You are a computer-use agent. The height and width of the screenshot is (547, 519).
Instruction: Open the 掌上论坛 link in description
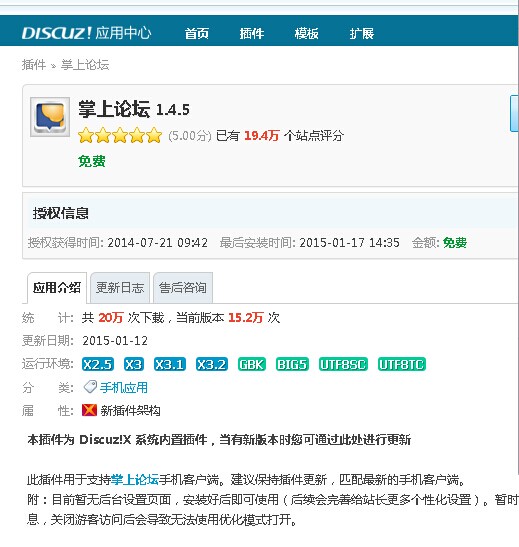(135, 480)
